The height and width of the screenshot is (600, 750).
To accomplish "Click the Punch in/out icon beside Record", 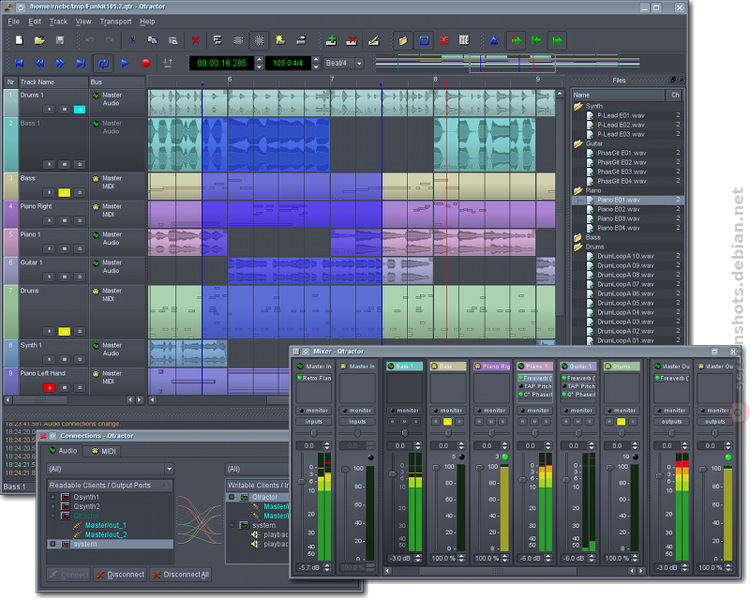I will coord(168,63).
